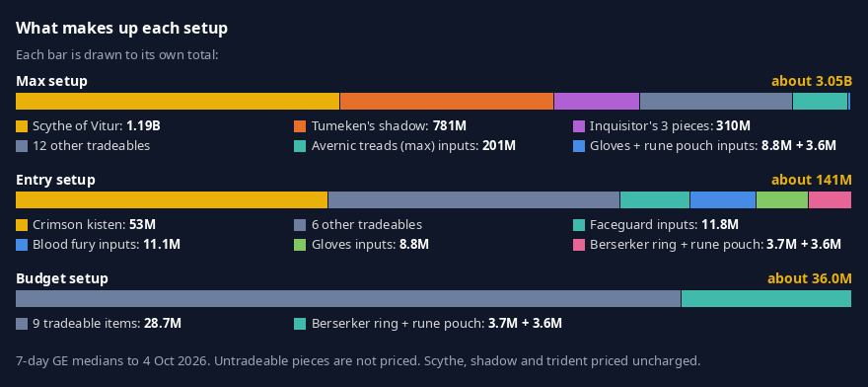Screen dimensions: 868x387
Task: Click the teal swatch beside Avernic treads inputs
Action: tap(300, 146)
